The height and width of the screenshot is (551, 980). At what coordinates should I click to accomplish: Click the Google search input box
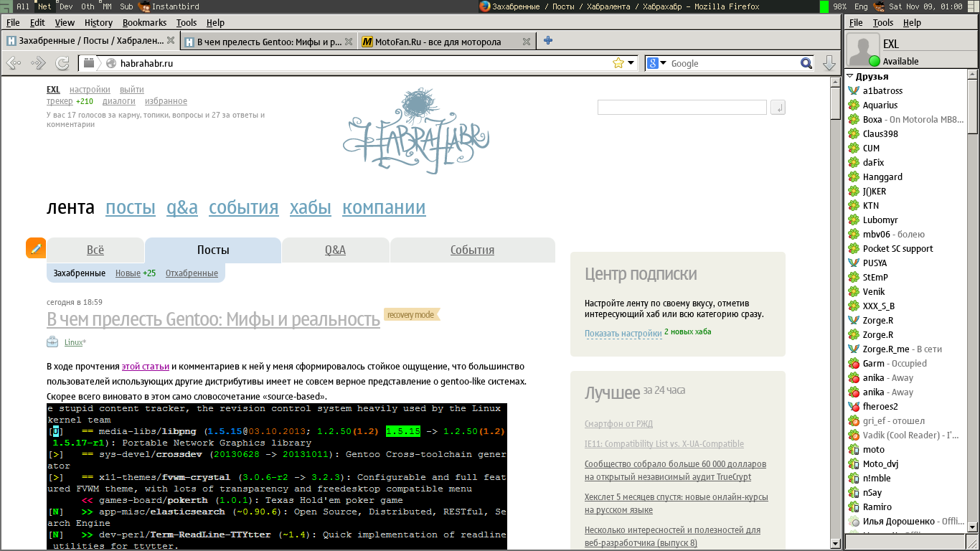733,63
